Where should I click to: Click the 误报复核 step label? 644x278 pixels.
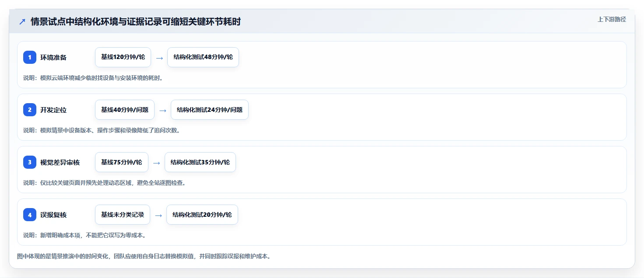coord(53,215)
